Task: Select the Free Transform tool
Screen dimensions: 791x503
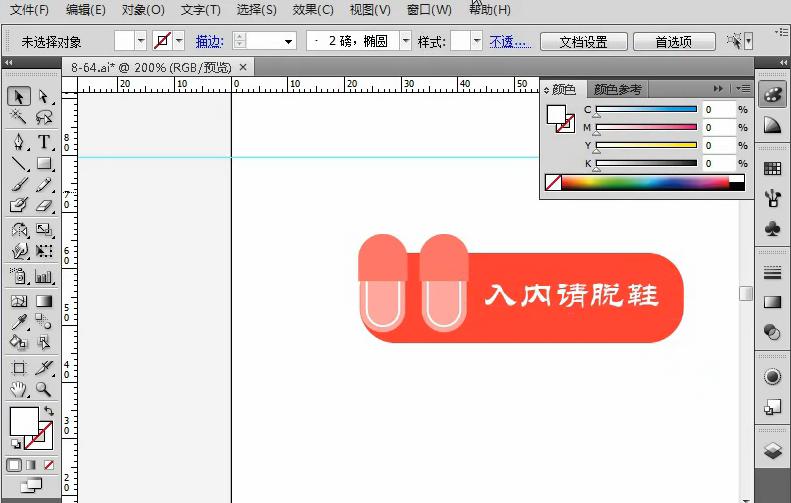Action: pyautogui.click(x=44, y=251)
